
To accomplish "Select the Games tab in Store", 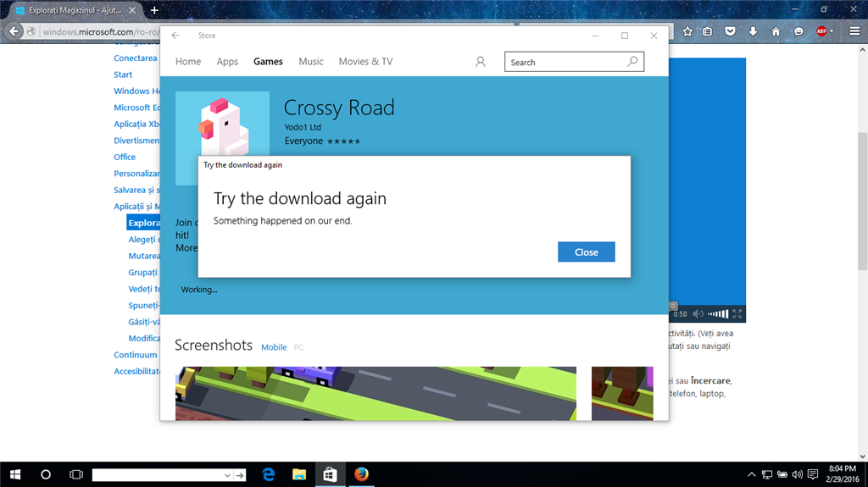I will point(268,62).
